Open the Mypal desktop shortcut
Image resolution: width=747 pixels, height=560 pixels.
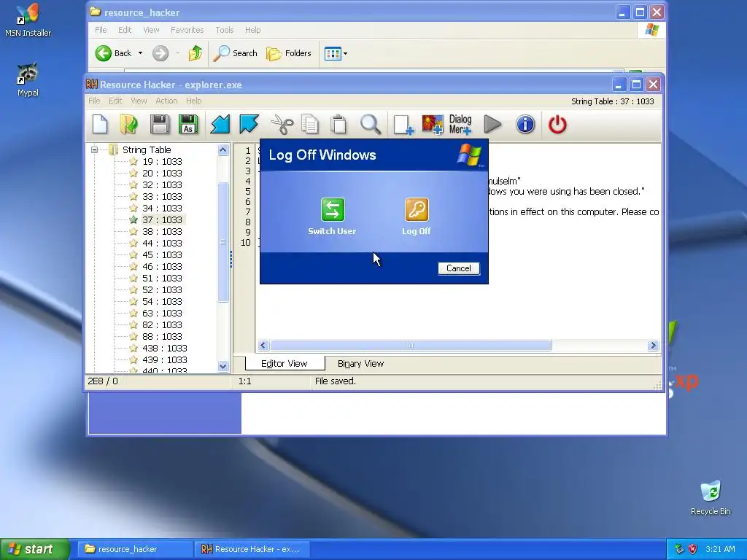point(28,80)
